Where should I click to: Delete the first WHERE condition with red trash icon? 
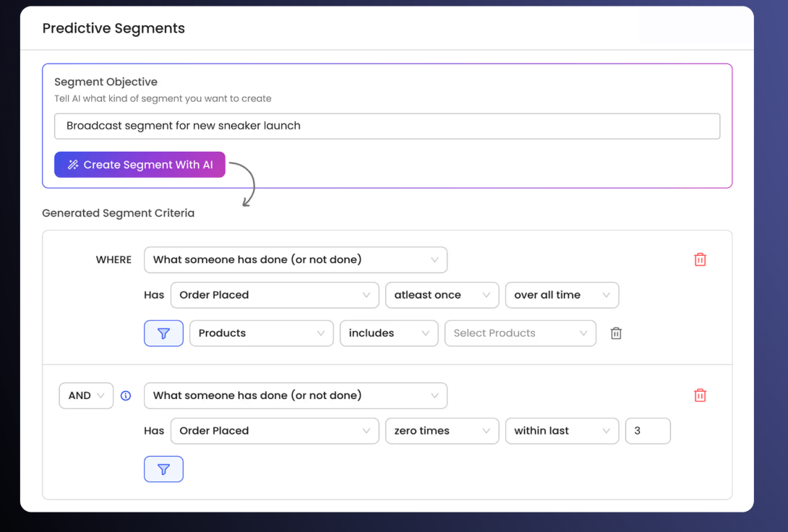[700, 259]
